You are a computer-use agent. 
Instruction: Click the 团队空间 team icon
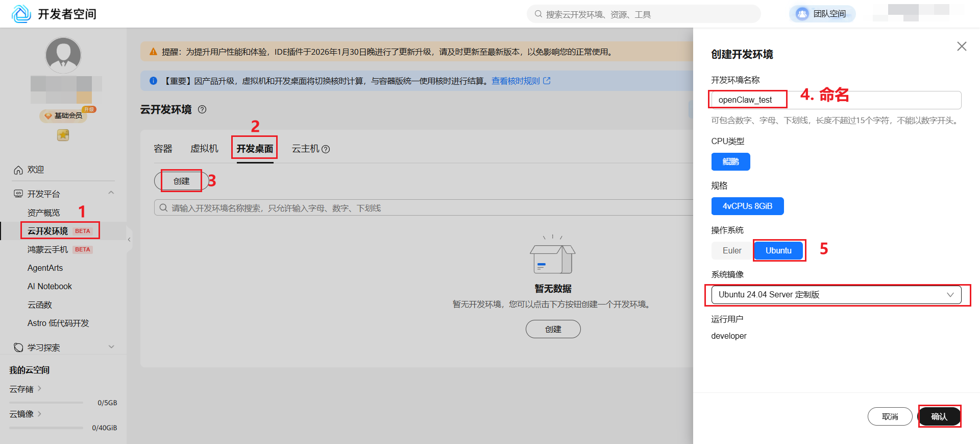pyautogui.click(x=802, y=14)
